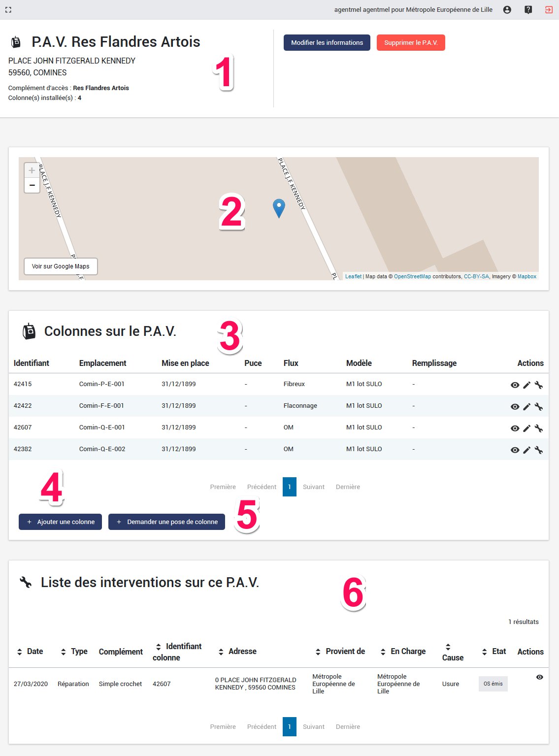Go to Suivant page in columns table
This screenshot has height=756, width=559.
click(x=313, y=487)
